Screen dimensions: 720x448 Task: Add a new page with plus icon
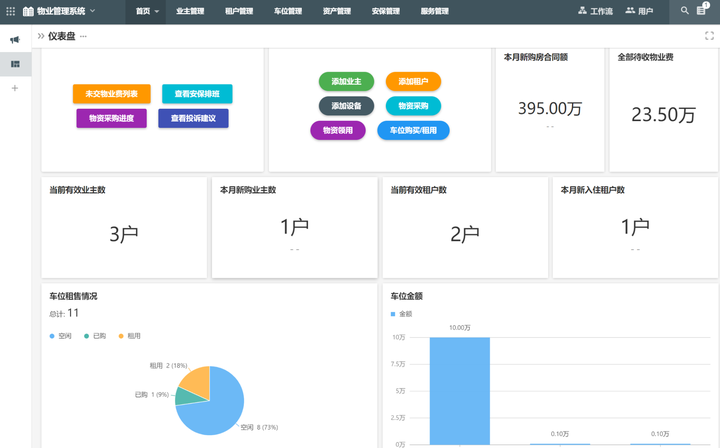[15, 88]
